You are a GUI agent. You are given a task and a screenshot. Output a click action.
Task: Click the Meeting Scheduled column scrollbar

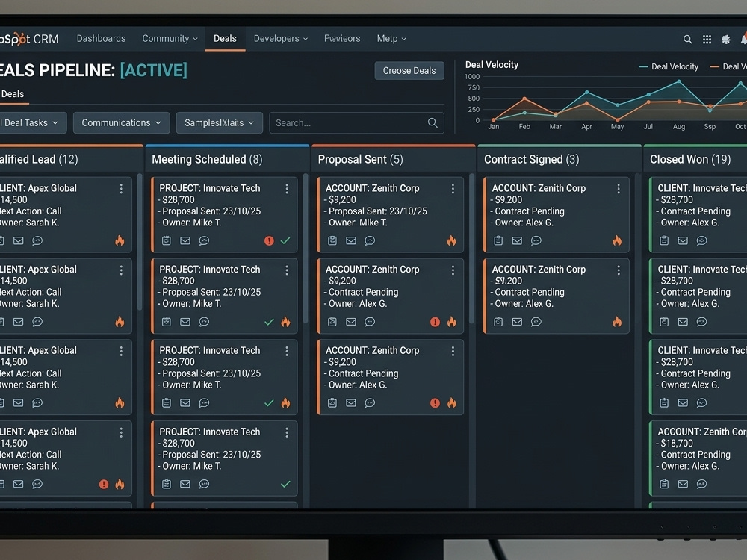(x=306, y=249)
